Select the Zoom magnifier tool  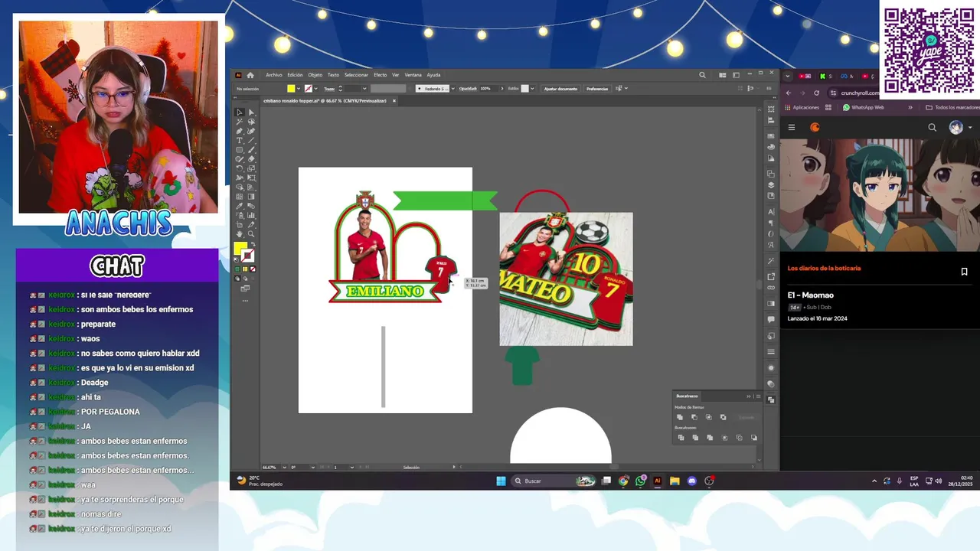(251, 233)
